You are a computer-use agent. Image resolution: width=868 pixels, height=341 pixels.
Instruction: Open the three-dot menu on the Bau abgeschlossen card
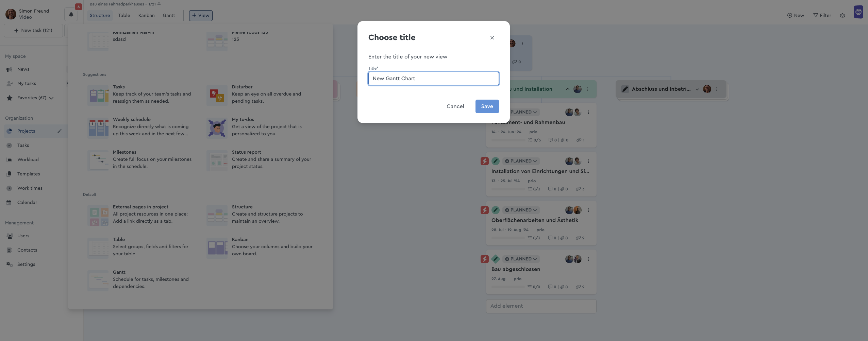coord(588,259)
